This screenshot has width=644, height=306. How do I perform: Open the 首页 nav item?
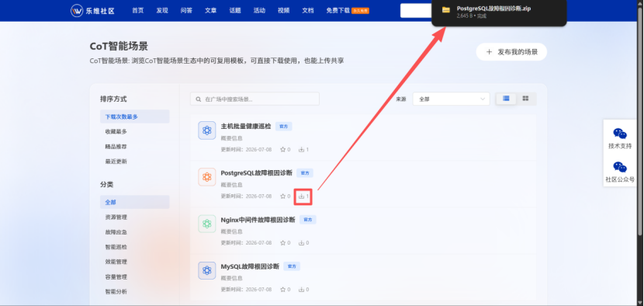pos(137,11)
